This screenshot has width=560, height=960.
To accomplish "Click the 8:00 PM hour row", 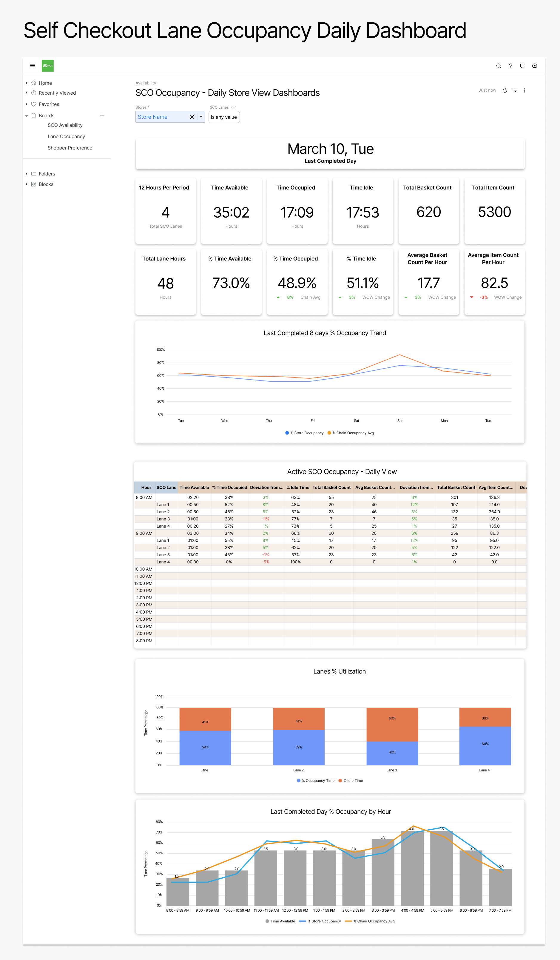I will (330, 641).
